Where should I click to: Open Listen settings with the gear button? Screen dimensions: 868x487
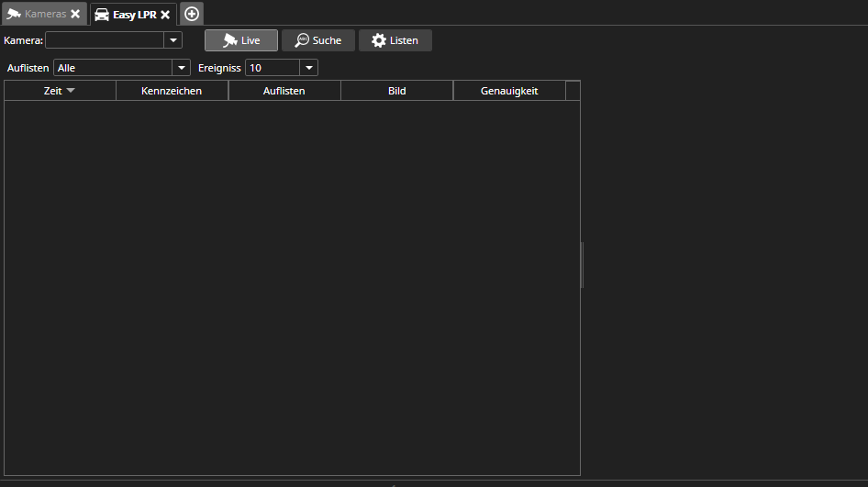pyautogui.click(x=395, y=40)
